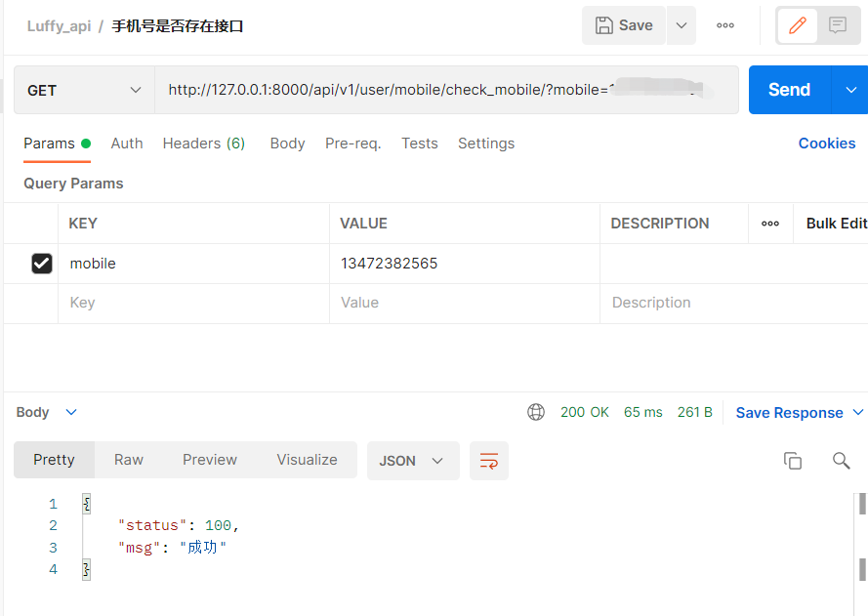This screenshot has width=868, height=616.
Task: Click the blue Send button
Action: (x=789, y=90)
